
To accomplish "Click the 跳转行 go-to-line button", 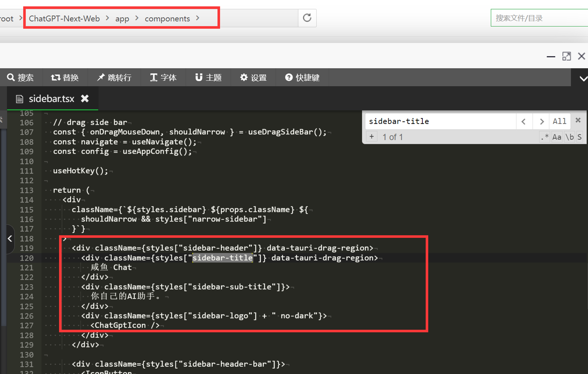I will 114,77.
